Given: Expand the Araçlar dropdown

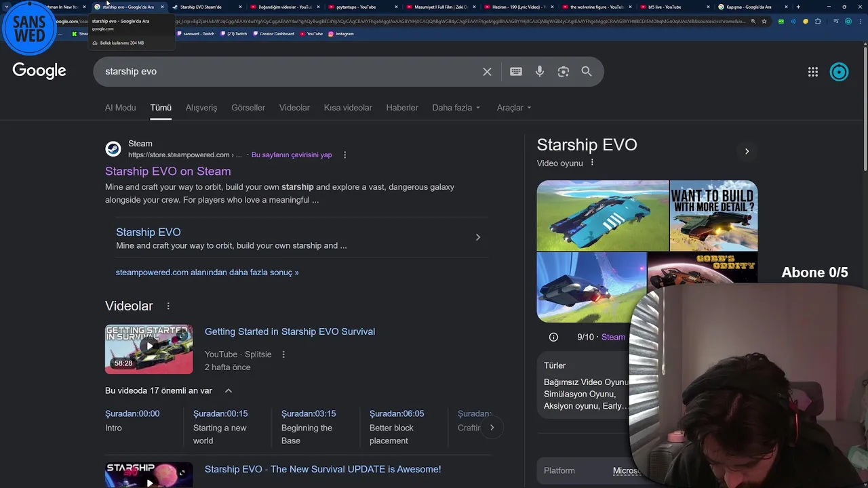Looking at the screenshot, I should click(x=514, y=108).
